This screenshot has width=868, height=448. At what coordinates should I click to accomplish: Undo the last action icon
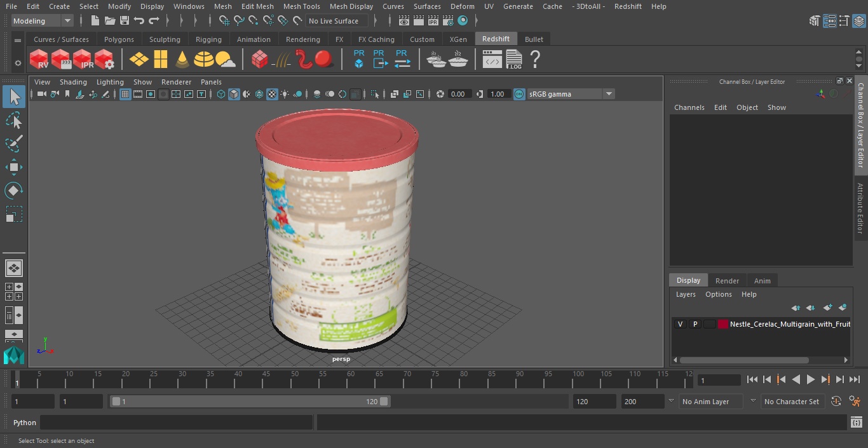139,21
